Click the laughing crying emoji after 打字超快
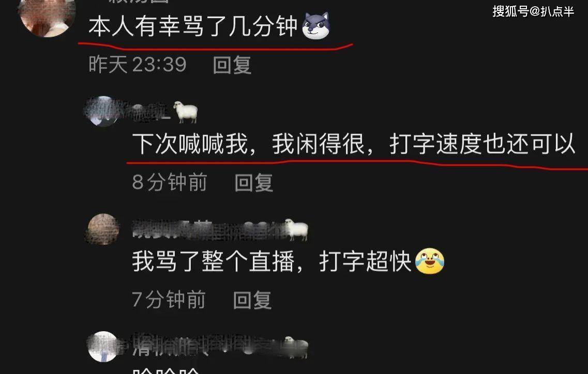 tap(430, 261)
